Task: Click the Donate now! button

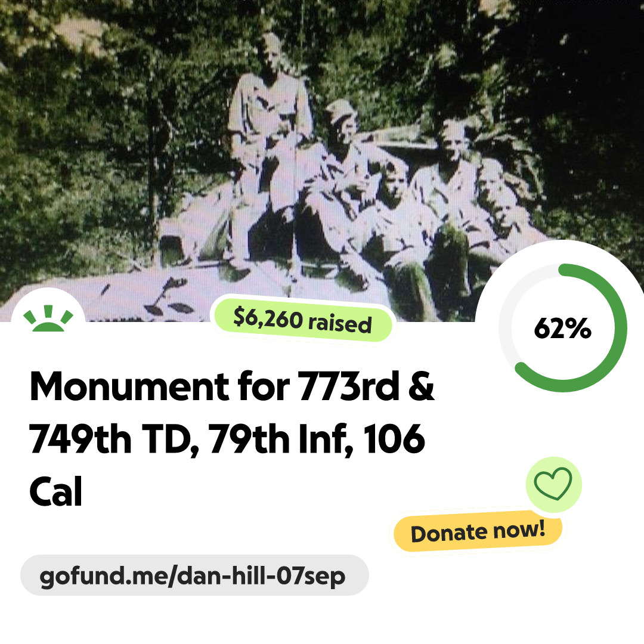Action: pos(478,531)
